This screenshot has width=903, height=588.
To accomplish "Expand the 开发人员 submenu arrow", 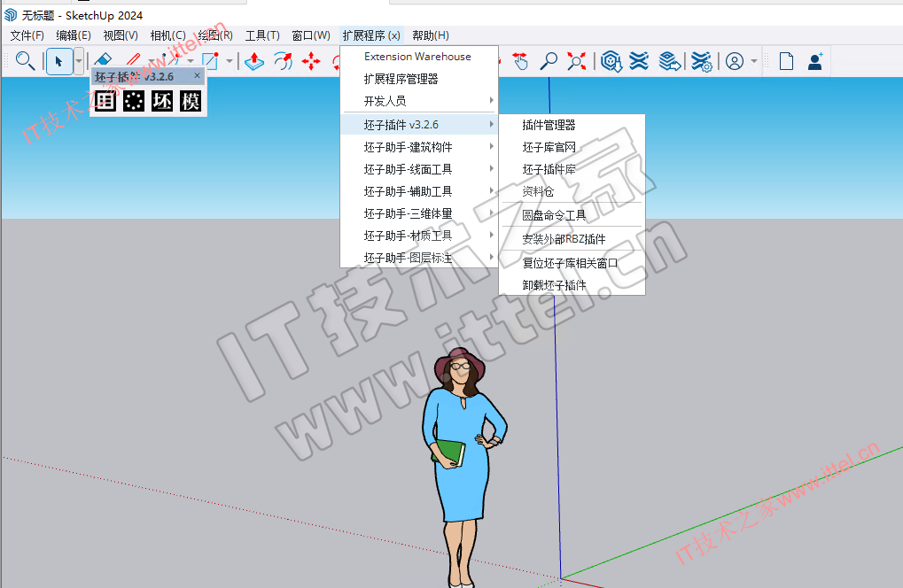I will pyautogui.click(x=491, y=100).
